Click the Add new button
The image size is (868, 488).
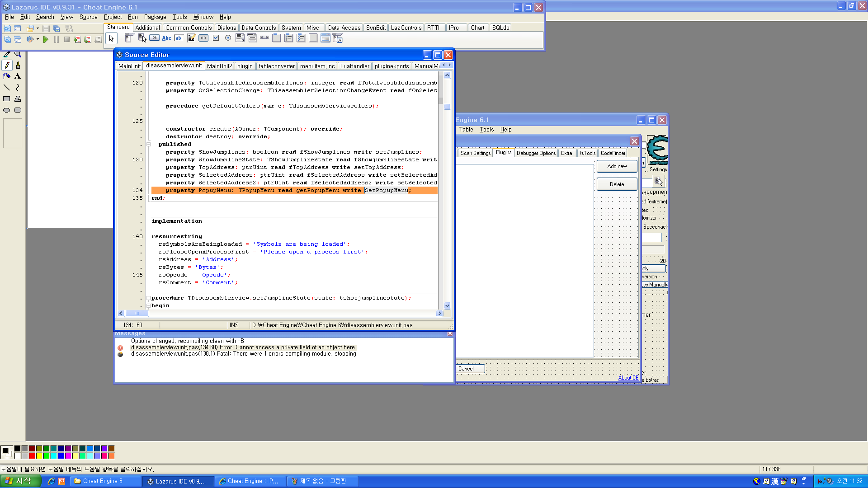coord(617,166)
